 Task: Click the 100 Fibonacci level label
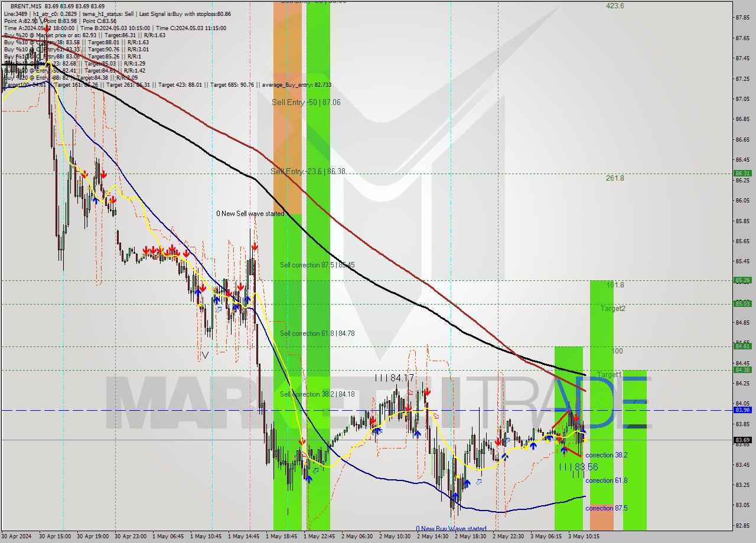(617, 351)
